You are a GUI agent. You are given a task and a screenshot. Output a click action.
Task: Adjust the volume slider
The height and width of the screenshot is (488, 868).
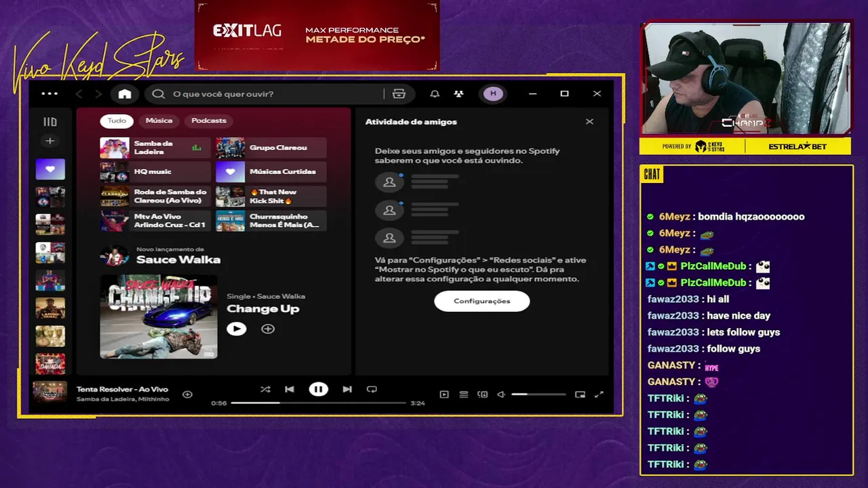[538, 394]
